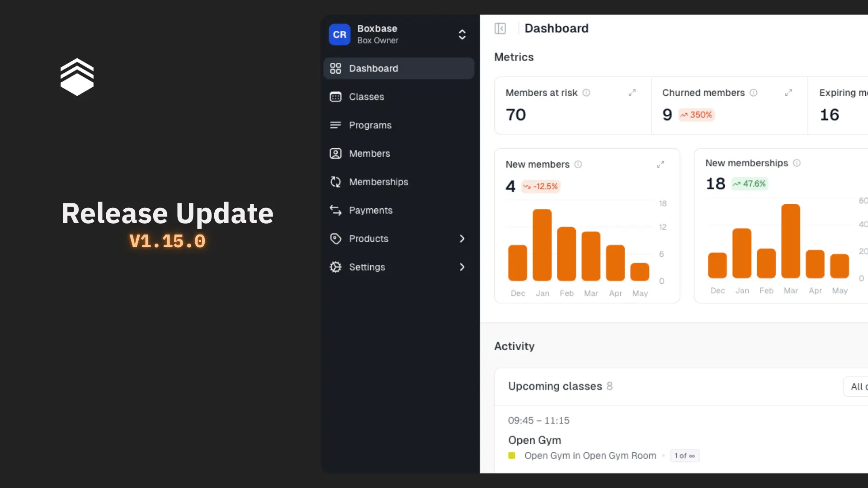Select the Memberships renewal icon
Image resolution: width=868 pixels, height=488 pixels.
[335, 182]
